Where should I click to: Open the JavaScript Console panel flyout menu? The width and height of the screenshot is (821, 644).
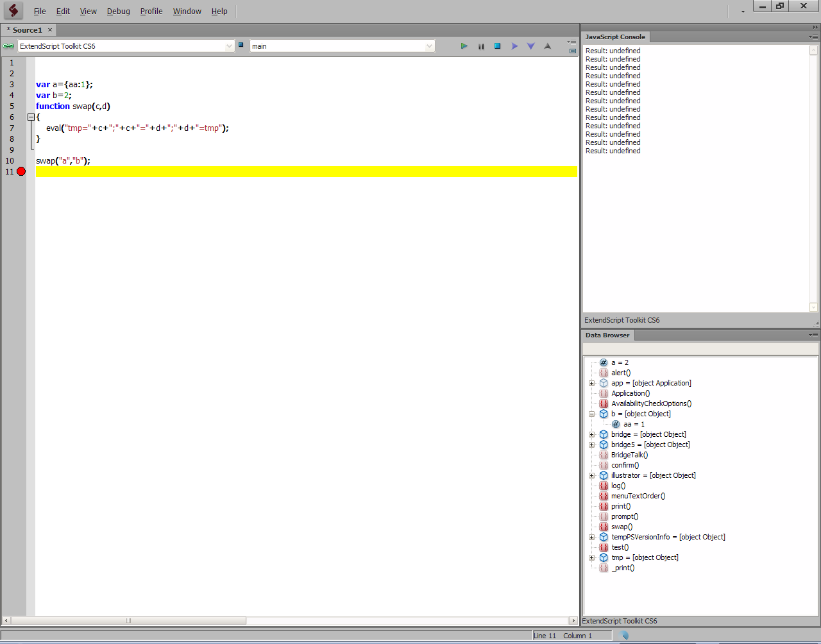pos(813,37)
